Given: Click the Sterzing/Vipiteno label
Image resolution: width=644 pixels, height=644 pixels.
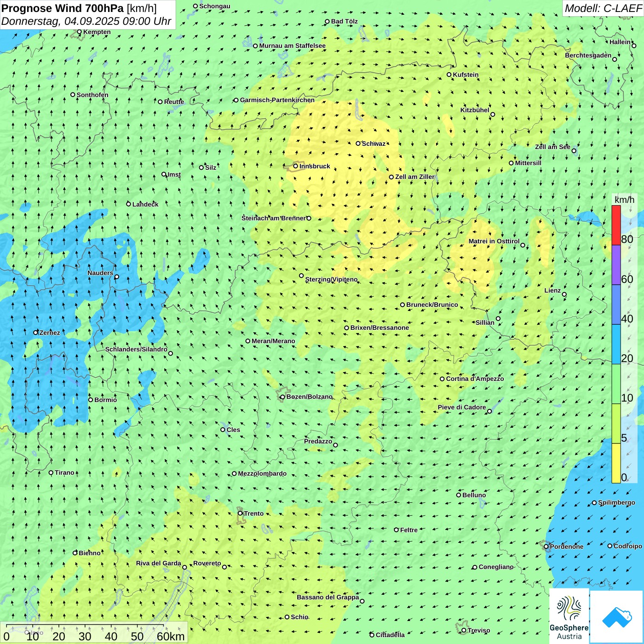Looking at the screenshot, I should tap(331, 279).
